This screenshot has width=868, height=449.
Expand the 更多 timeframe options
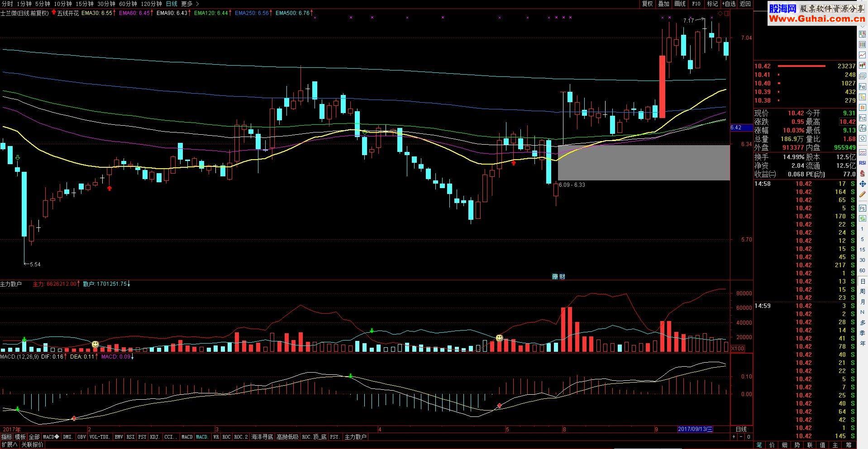click(x=190, y=4)
